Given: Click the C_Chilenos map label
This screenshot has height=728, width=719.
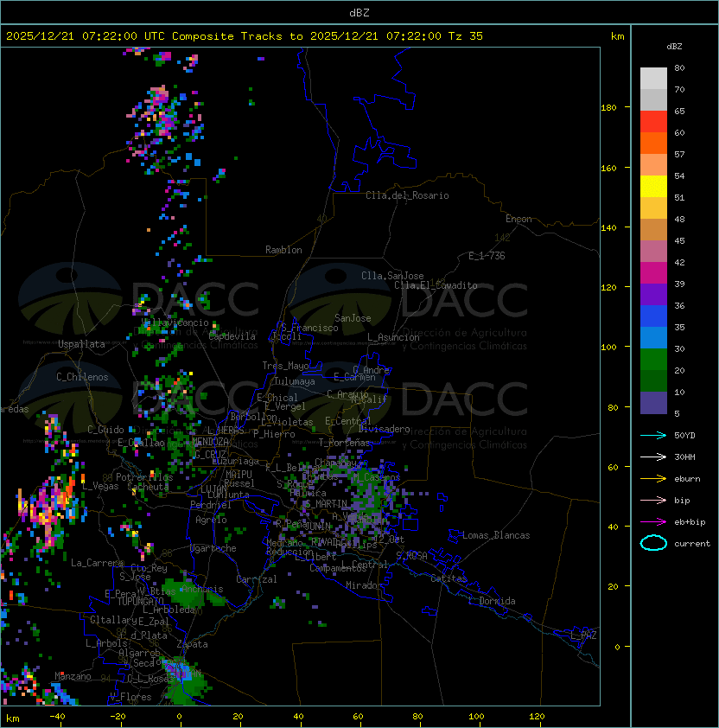Looking at the screenshot, I should pos(82,377).
